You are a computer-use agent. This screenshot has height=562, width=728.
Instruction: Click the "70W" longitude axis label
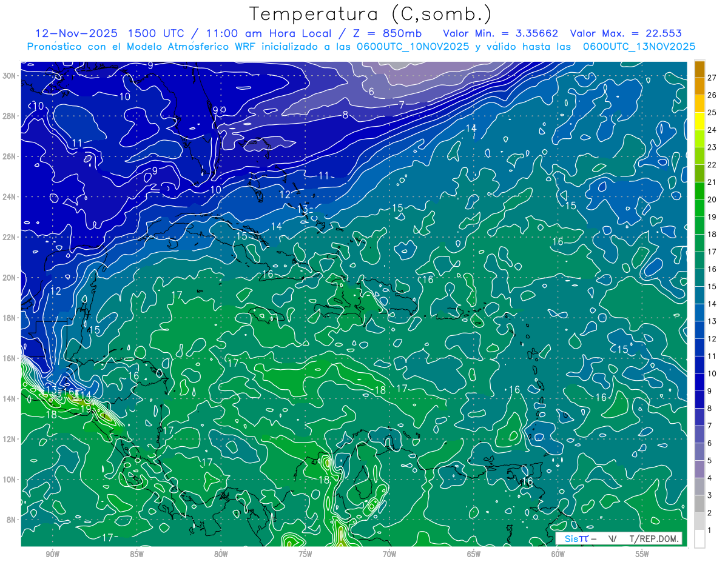tap(389, 554)
